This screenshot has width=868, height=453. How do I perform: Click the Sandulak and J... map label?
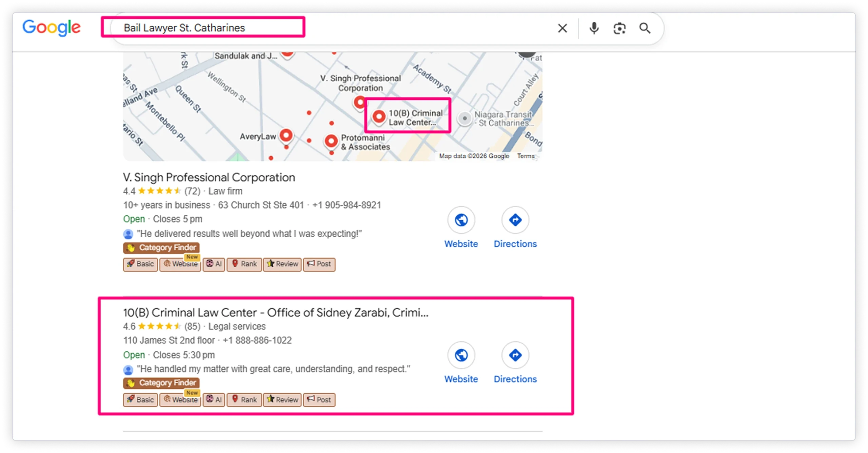pos(245,56)
